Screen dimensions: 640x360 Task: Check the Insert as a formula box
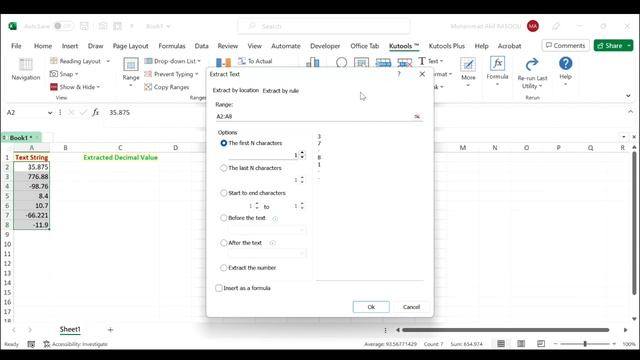pos(219,288)
